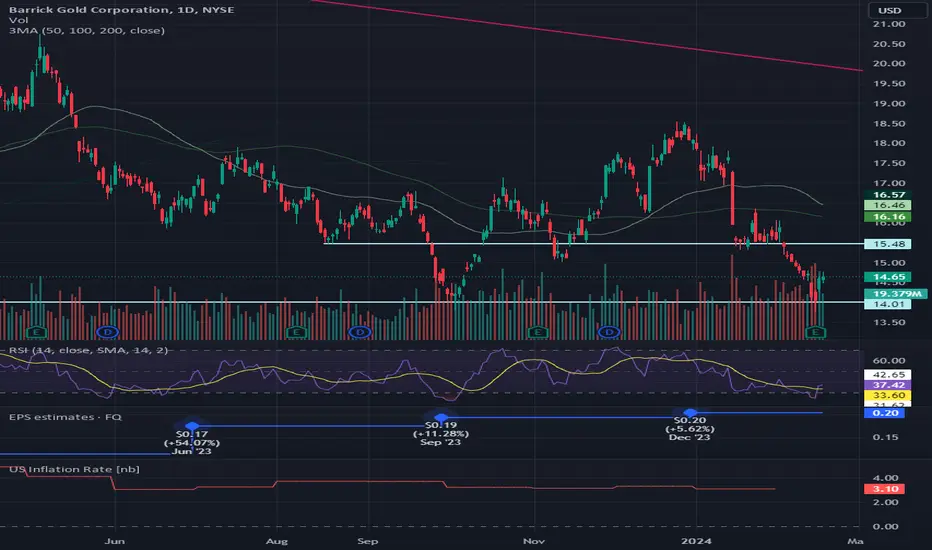The height and width of the screenshot is (550, 932).
Task: Select the Vol indicator legend
Action: click(x=18, y=20)
